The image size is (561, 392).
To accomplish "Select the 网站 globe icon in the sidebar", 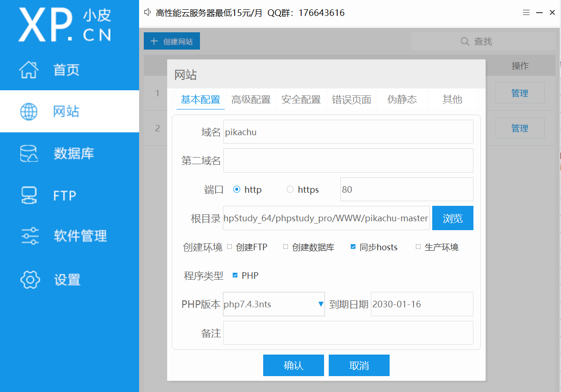I will point(29,111).
